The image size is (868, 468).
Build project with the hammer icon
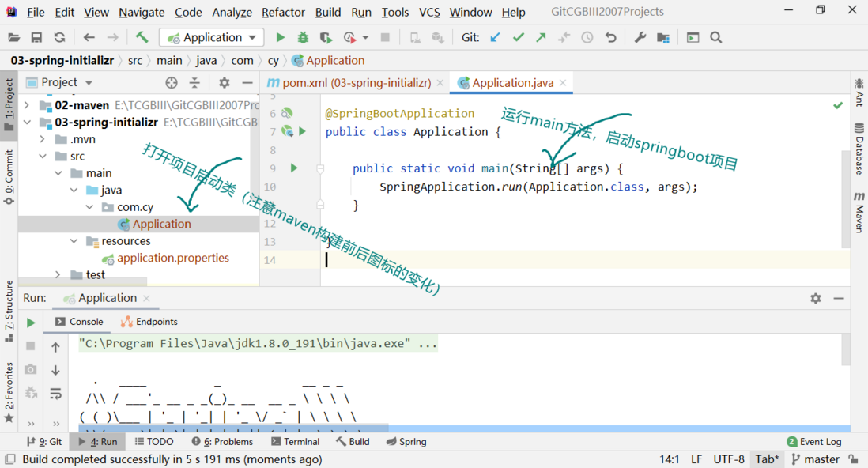[142, 38]
